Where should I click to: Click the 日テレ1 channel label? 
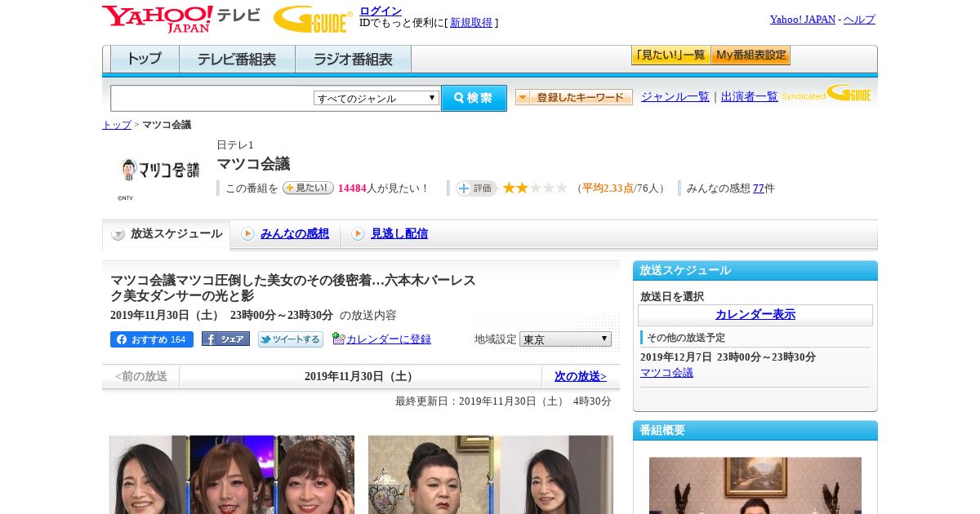[x=235, y=144]
